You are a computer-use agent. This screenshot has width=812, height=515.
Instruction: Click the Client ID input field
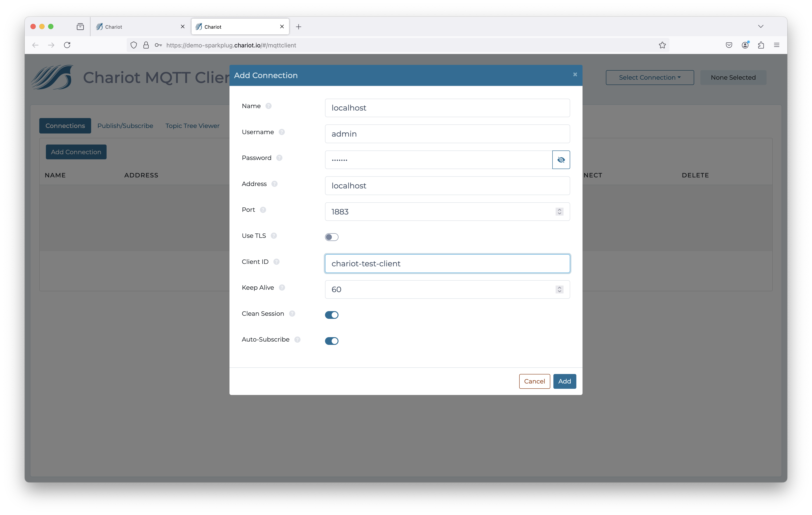(x=447, y=263)
